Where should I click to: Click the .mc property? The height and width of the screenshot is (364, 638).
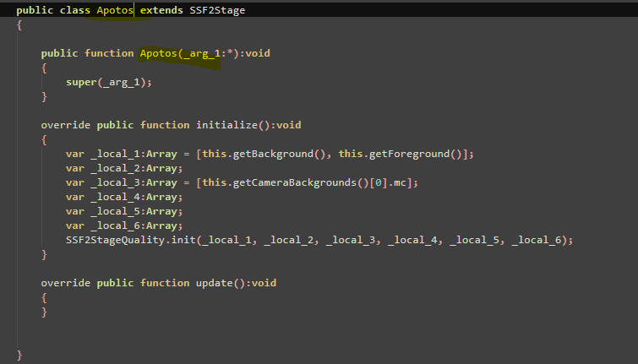coord(397,182)
